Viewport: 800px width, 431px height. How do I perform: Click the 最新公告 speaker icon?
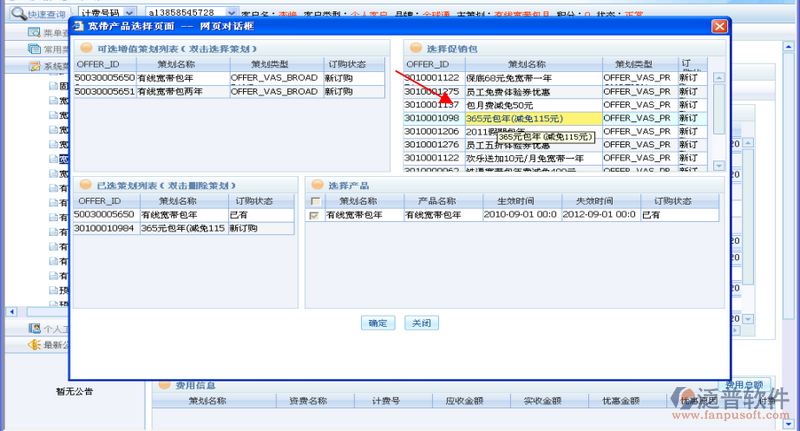coord(34,345)
